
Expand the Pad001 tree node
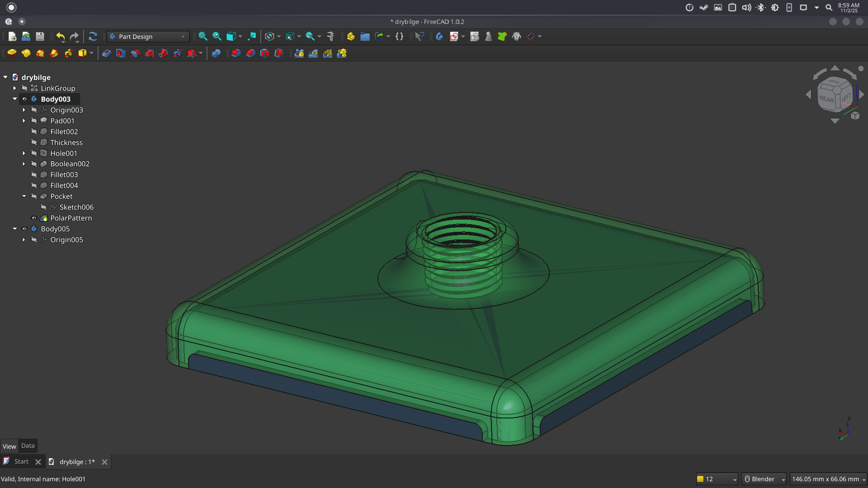(x=24, y=121)
